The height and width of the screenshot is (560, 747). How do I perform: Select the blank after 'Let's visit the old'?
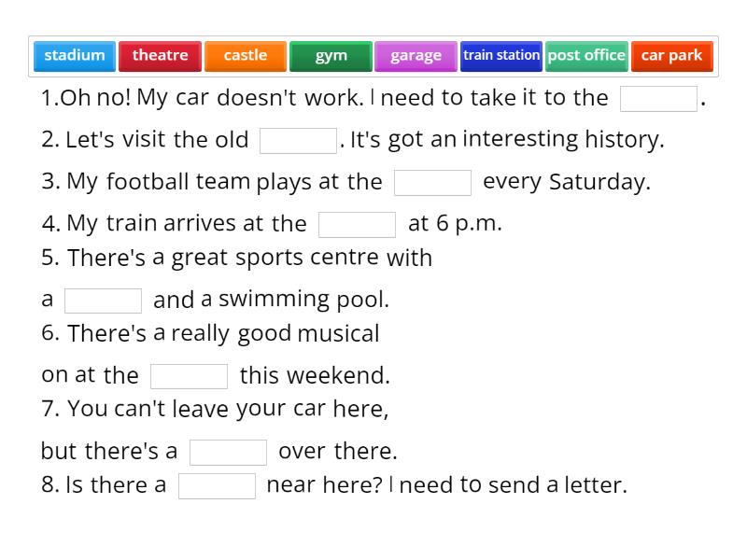point(298,141)
